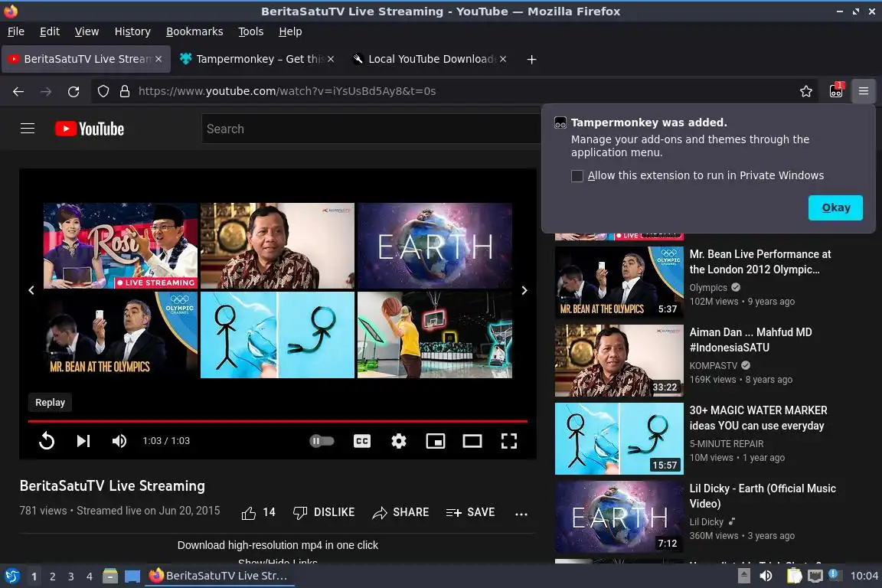Open the View menu

pos(87,31)
